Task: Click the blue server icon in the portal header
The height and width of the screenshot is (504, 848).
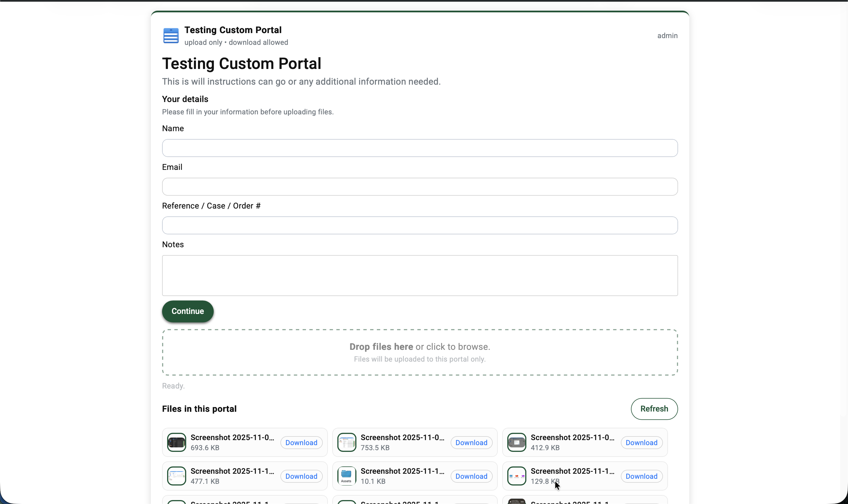Action: [170, 35]
